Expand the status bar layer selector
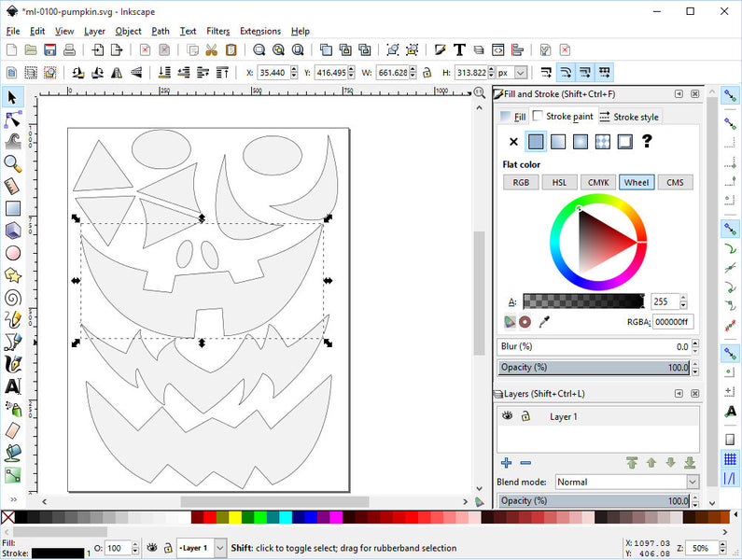Viewport: 742px width, 560px height. pyautogui.click(x=220, y=548)
